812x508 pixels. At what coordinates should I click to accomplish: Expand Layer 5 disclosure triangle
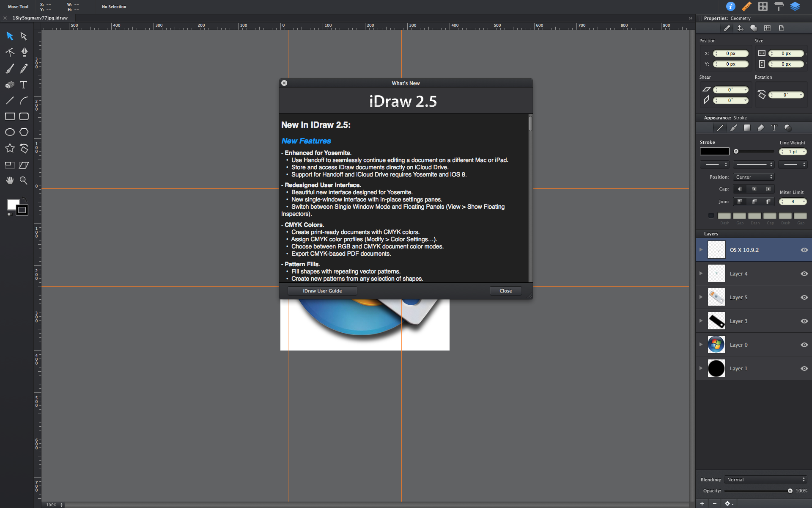click(x=701, y=297)
